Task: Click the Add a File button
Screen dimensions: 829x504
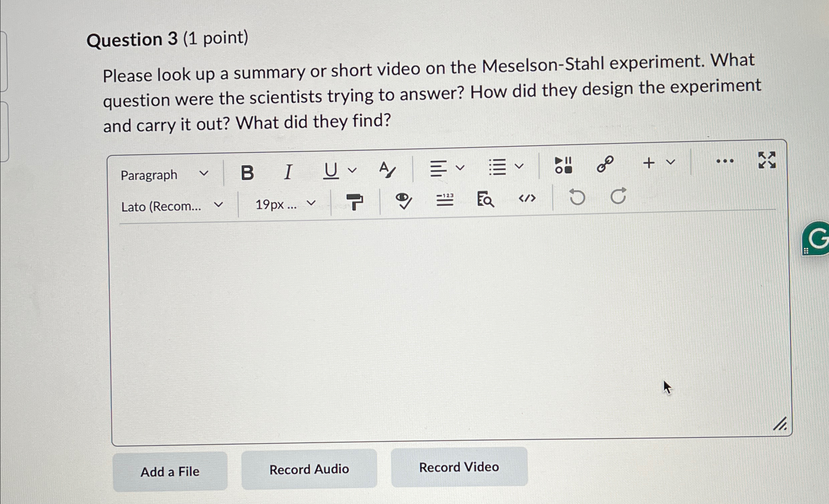Action: 170,472
